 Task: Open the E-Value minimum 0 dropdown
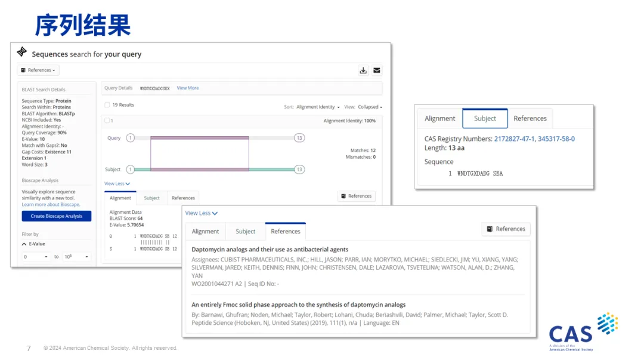point(35,257)
